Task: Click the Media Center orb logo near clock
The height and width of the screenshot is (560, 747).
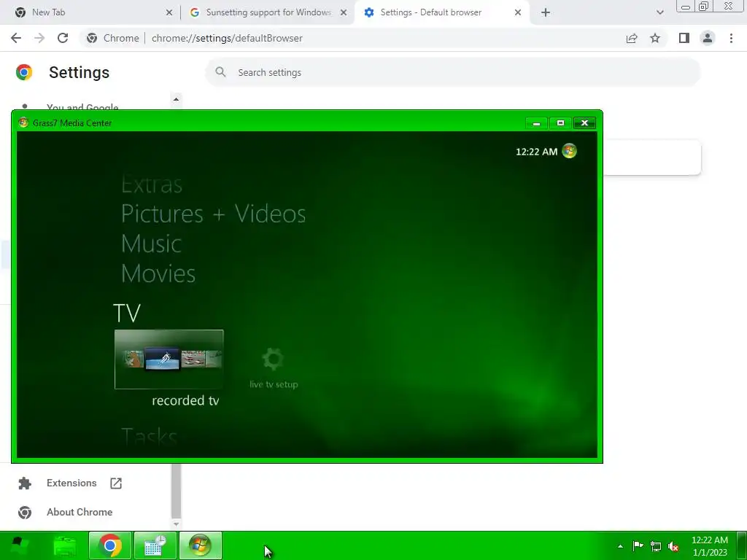Action: point(569,151)
